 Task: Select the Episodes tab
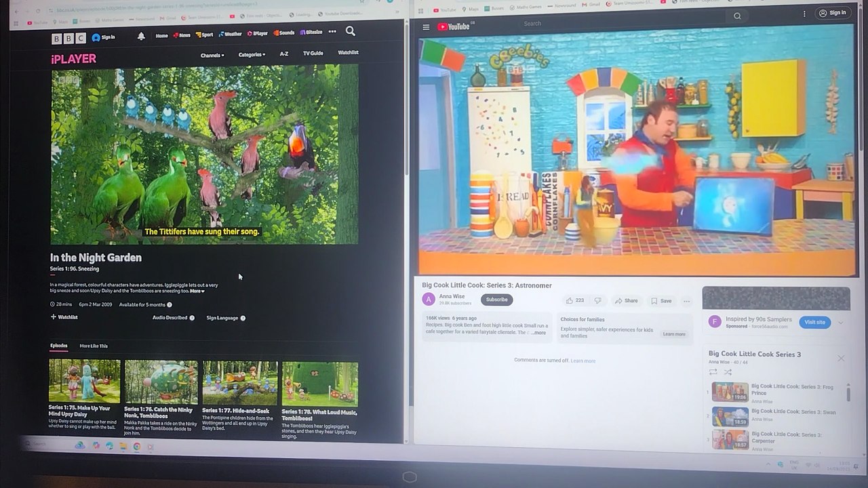coord(59,346)
